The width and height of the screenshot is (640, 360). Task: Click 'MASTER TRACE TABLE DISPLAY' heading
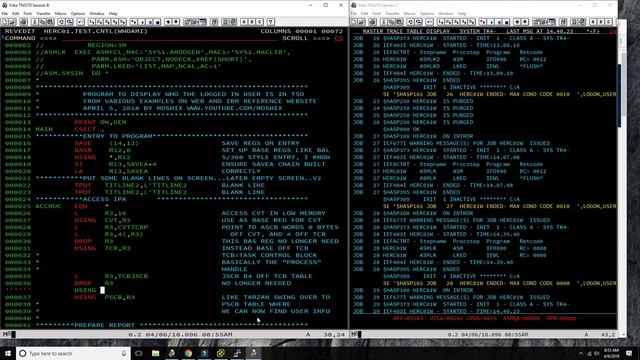point(406,31)
